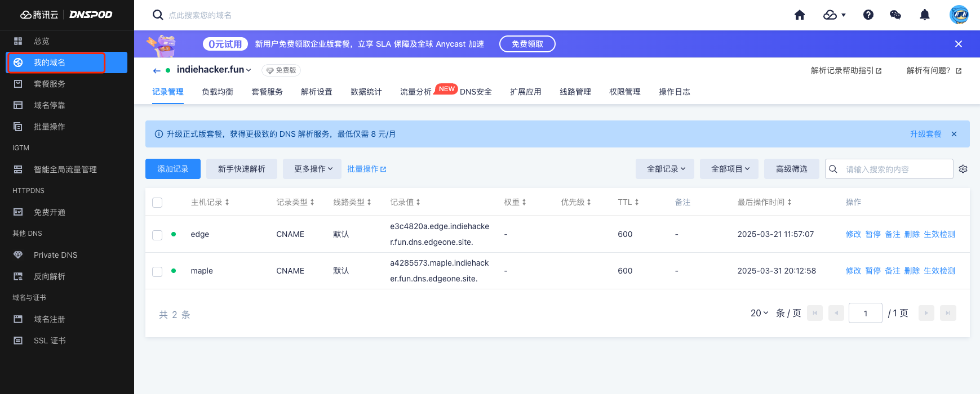Switch to the 负载均衡 tab
980x394 pixels.
218,92
